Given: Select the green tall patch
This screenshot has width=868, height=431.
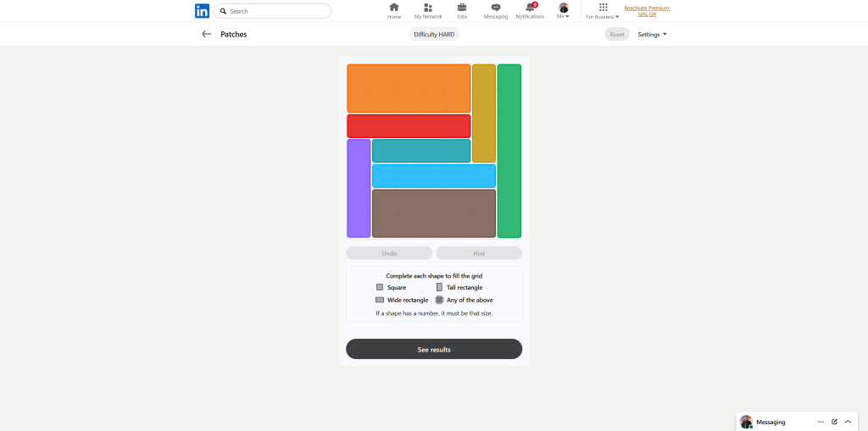Looking at the screenshot, I should 509,151.
